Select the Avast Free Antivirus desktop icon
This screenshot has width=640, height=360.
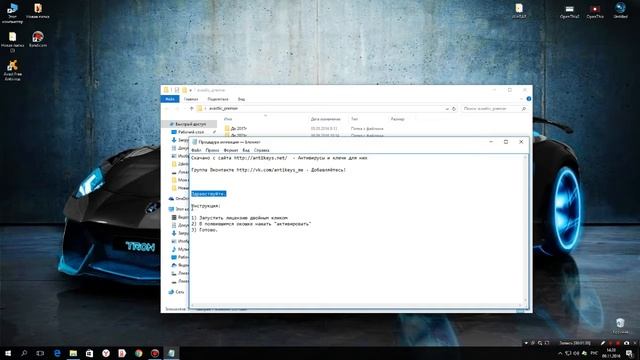(12, 70)
